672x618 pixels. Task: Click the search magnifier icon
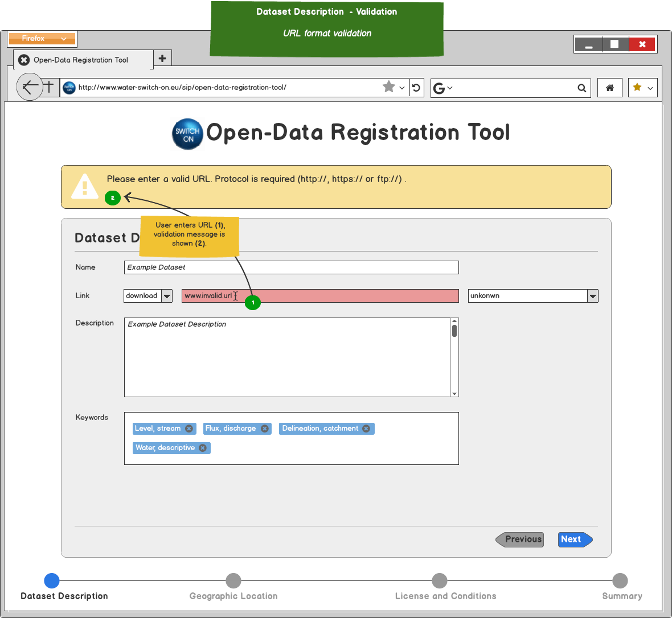tap(581, 88)
